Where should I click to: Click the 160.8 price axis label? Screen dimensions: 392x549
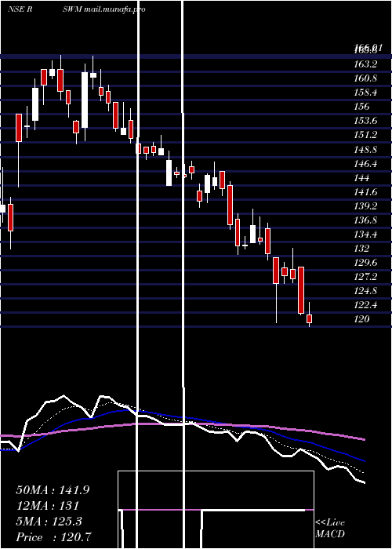coord(365,78)
